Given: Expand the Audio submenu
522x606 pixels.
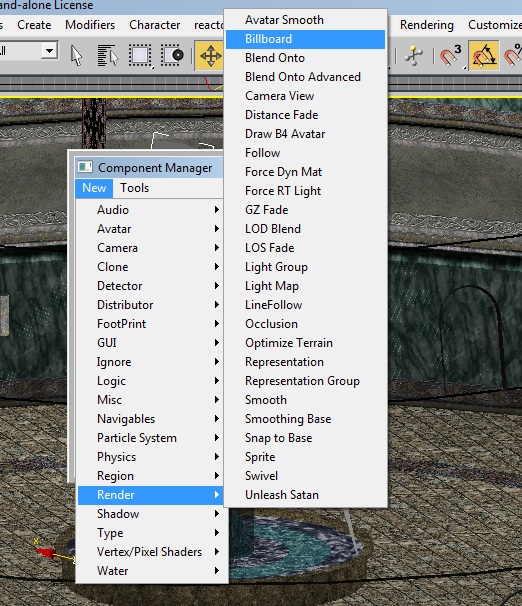Looking at the screenshot, I should click(150, 209).
